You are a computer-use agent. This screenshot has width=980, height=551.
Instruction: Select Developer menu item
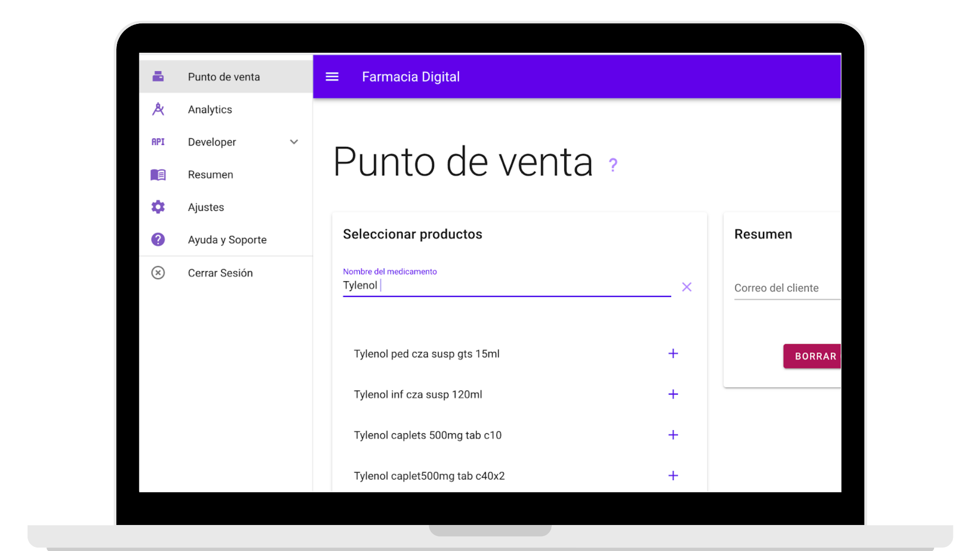(x=226, y=142)
